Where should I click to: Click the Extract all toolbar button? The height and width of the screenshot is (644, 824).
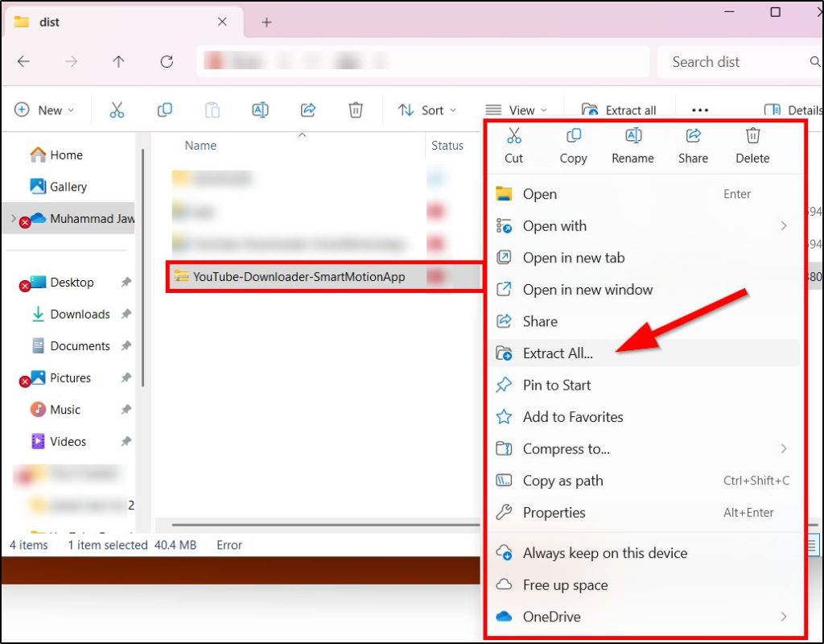[x=619, y=109]
